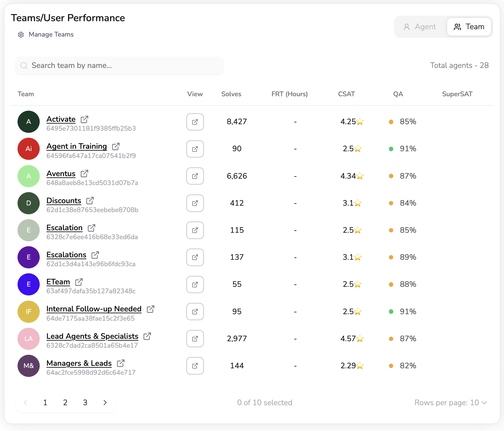This screenshot has width=504, height=431.
Task: Select the Team view toggle
Action: tap(469, 27)
